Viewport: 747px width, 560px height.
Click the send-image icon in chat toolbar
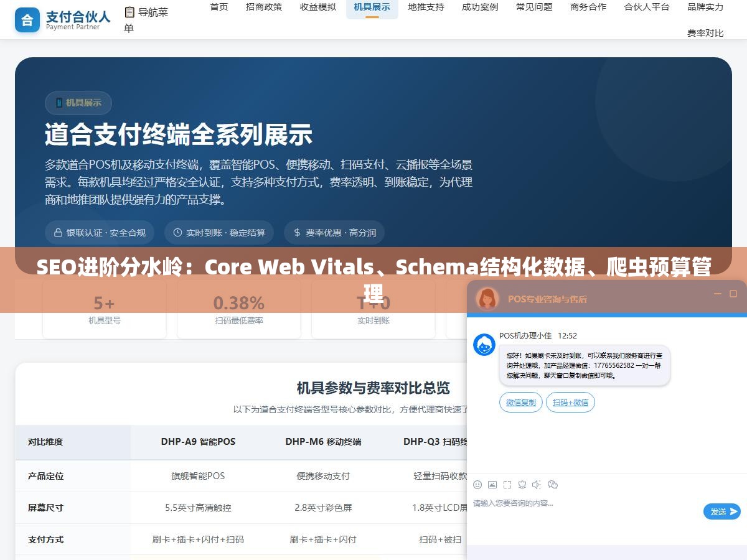click(492, 484)
